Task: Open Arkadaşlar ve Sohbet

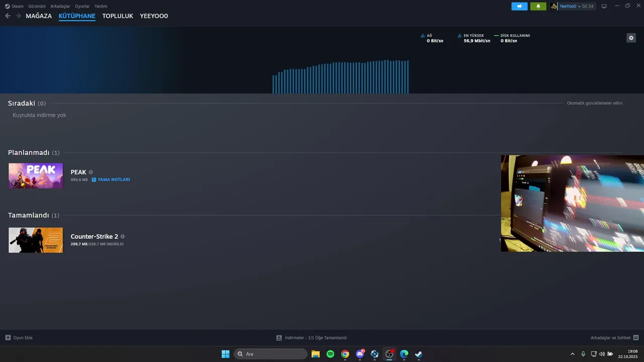Action: tap(614, 338)
